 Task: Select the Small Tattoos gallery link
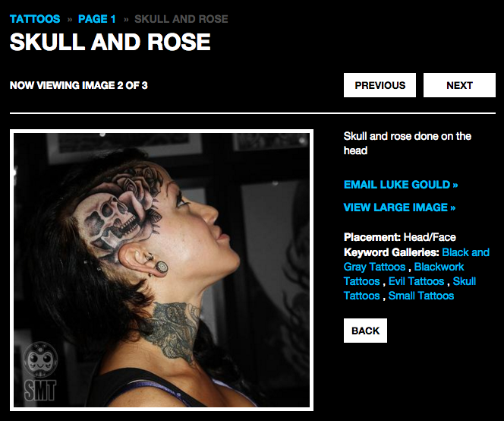(x=421, y=296)
